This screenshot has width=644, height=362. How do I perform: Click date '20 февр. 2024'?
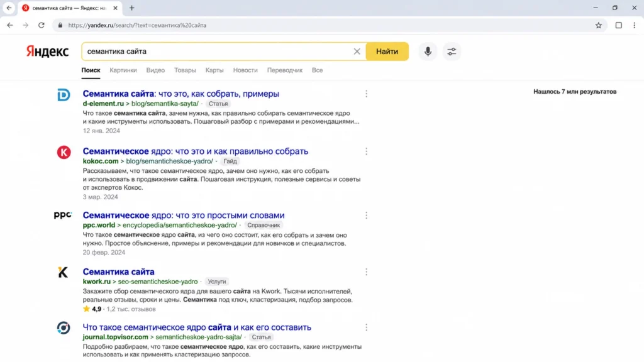coord(104,252)
